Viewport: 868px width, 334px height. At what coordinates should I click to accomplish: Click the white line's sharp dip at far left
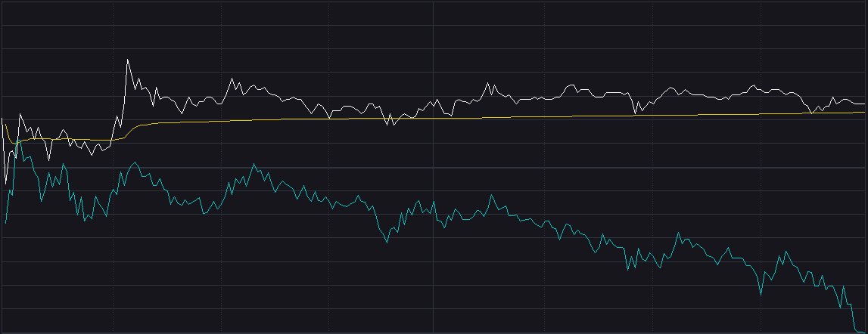click(x=5, y=183)
